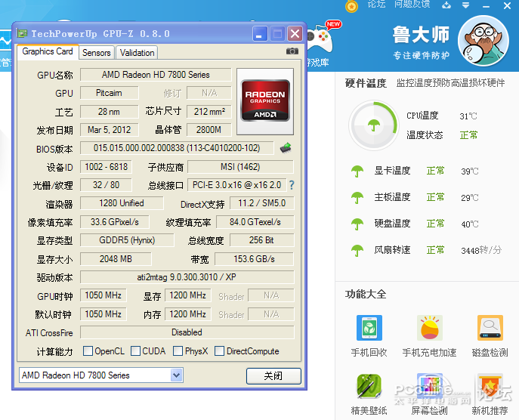Screen dimensions: 519x420
Task: Click the gold medal icon in Lu Dashi header
Action: pyautogui.click(x=351, y=6)
